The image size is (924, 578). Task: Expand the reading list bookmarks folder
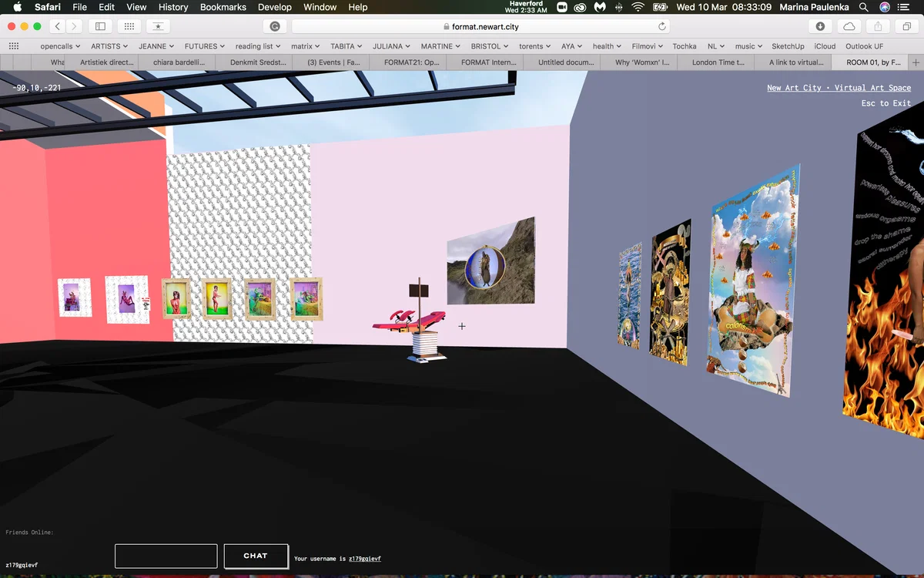tap(258, 46)
